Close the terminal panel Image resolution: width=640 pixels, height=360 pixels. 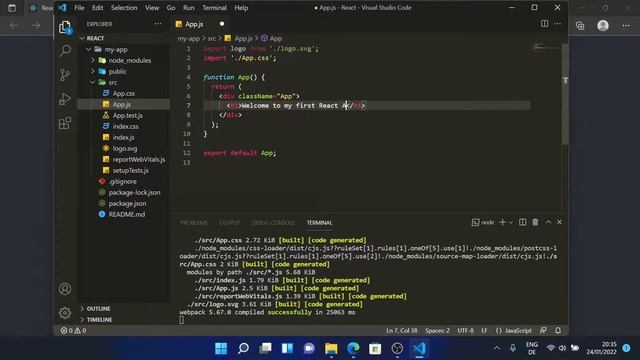click(560, 222)
